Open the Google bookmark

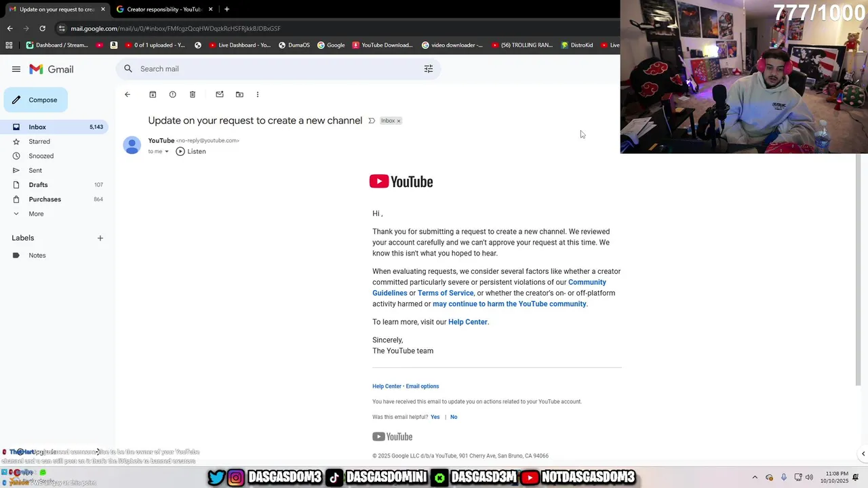tap(331, 45)
